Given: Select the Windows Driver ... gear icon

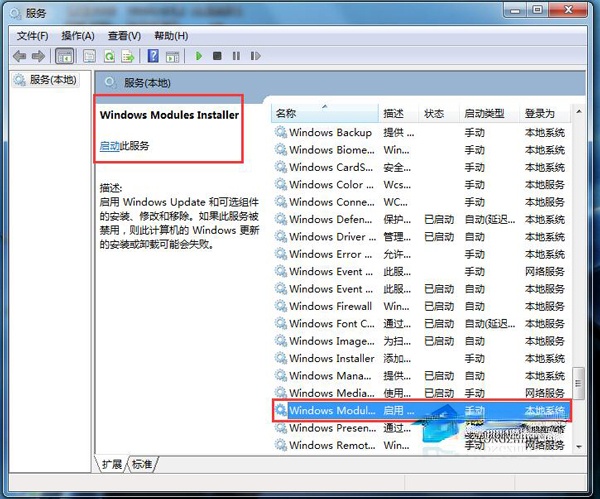Looking at the screenshot, I should point(280,236).
